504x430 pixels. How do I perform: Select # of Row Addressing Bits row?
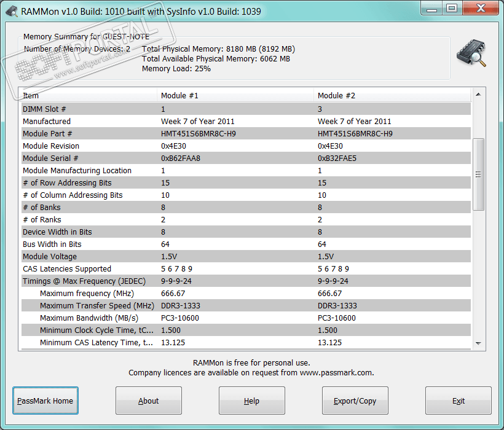[246, 182]
